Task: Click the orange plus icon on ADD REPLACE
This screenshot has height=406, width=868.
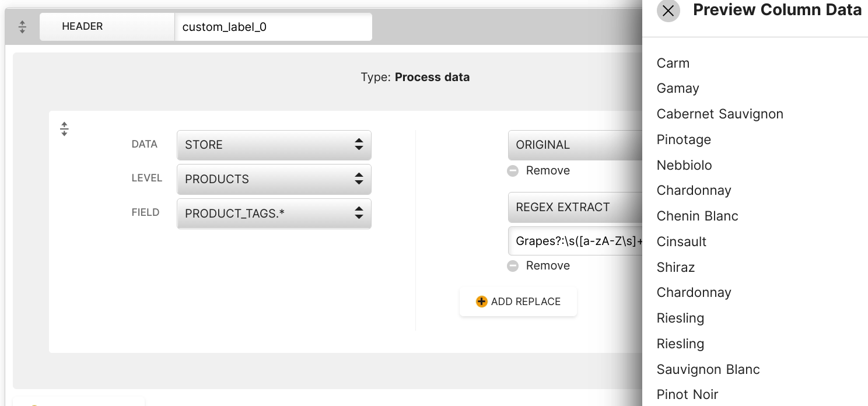Action: [482, 302]
